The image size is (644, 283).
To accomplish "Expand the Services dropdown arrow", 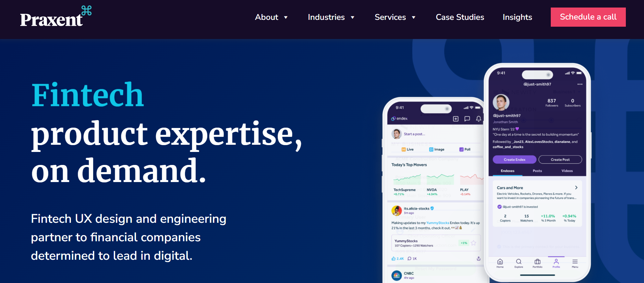I will tap(414, 17).
